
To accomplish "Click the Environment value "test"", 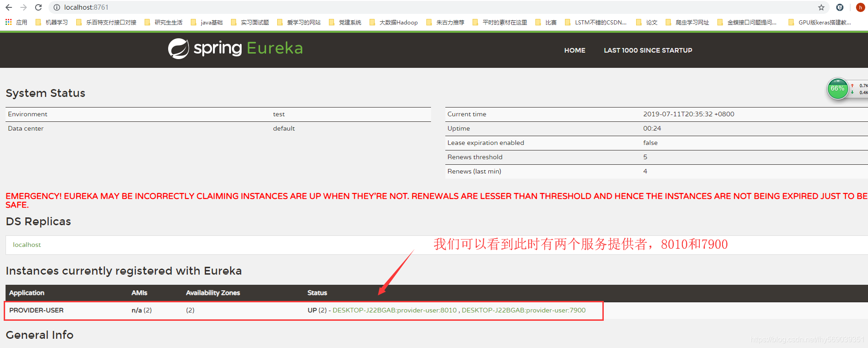I will 279,114.
